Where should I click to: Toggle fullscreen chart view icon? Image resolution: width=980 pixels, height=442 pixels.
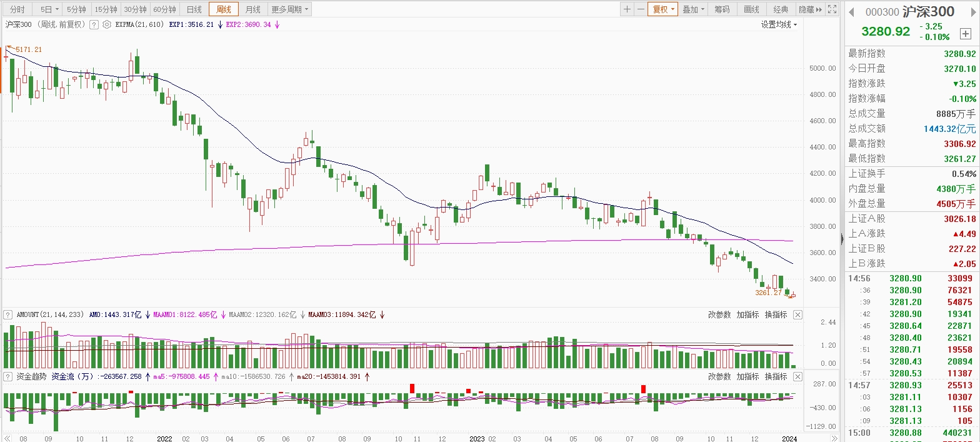832,9
